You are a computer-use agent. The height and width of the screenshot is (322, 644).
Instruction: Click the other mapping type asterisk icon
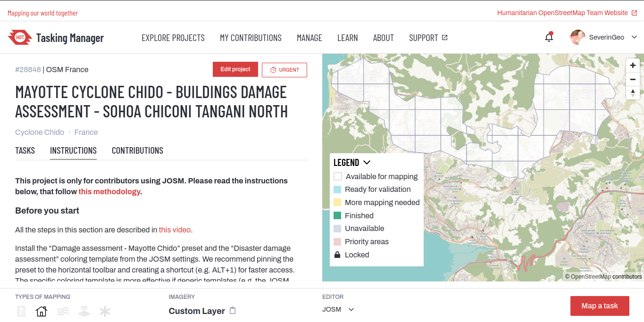pyautogui.click(x=105, y=311)
